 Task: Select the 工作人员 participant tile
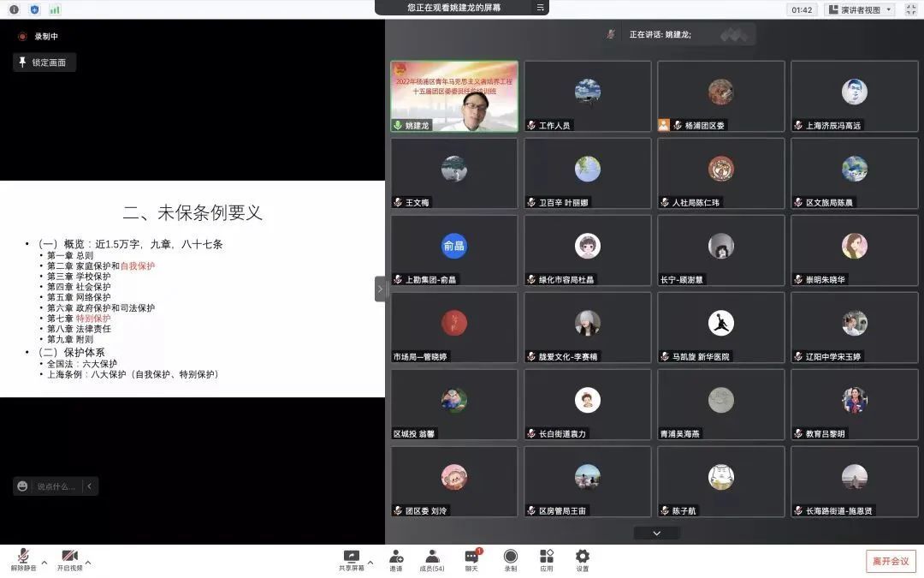[588, 96]
